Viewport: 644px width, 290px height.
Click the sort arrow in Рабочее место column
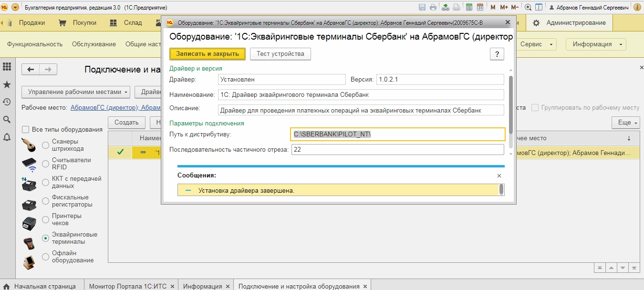coord(629,138)
